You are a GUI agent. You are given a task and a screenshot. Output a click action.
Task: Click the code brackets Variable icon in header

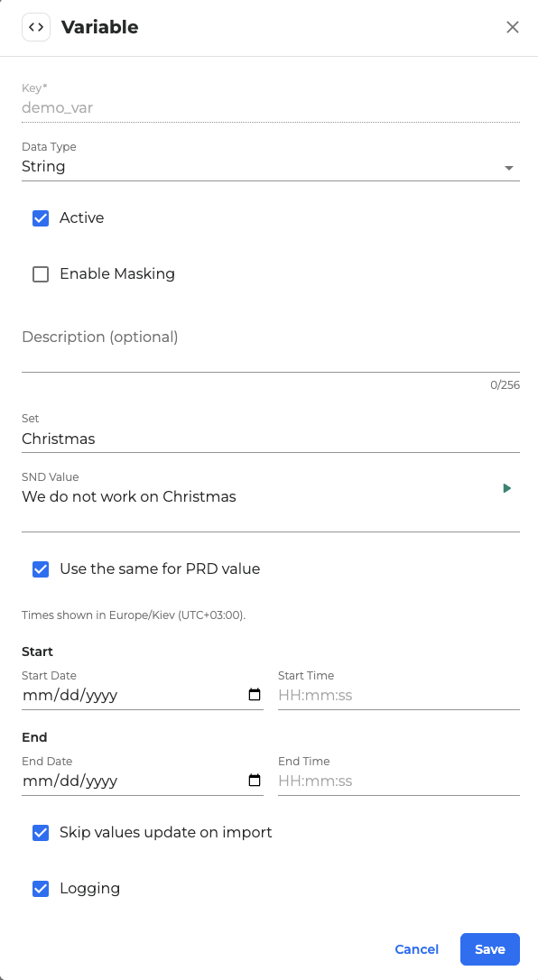tap(36, 27)
